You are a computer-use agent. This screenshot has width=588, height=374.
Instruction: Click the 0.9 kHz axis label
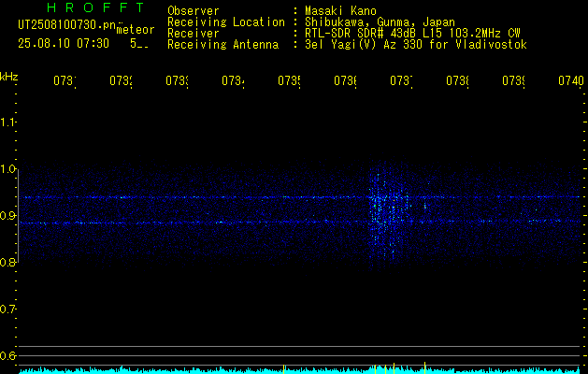coord(7,215)
